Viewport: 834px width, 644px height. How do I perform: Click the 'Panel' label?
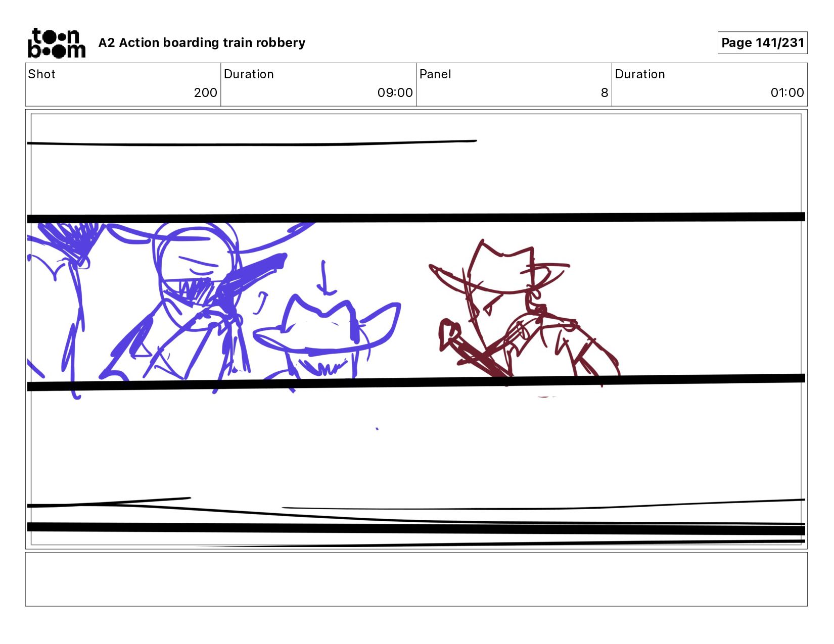[x=435, y=74]
